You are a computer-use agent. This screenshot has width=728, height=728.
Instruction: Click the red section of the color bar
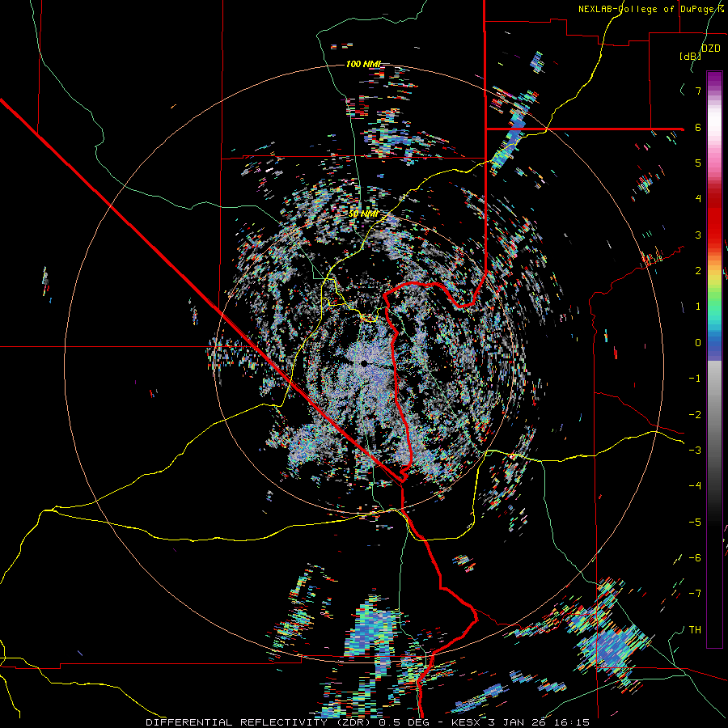point(714,218)
